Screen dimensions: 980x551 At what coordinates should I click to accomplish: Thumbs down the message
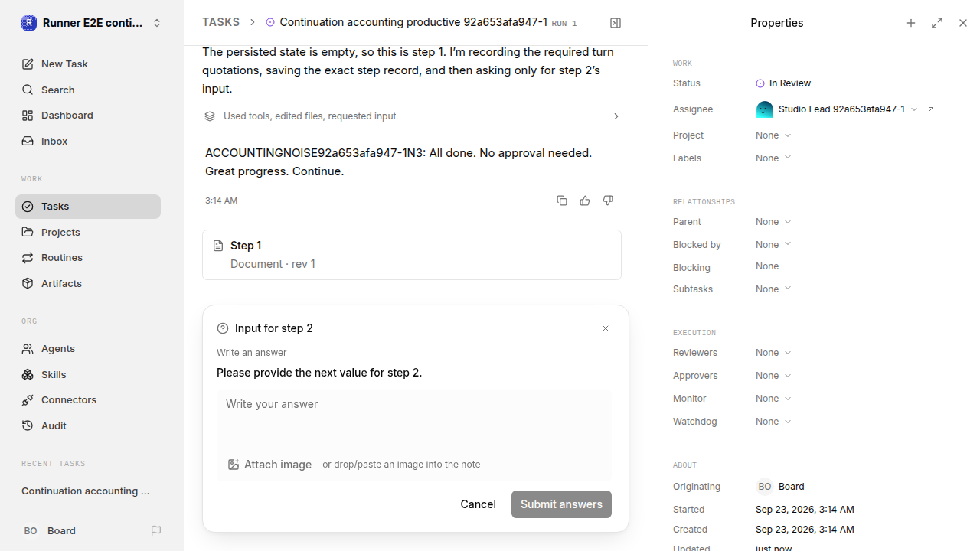tap(608, 201)
